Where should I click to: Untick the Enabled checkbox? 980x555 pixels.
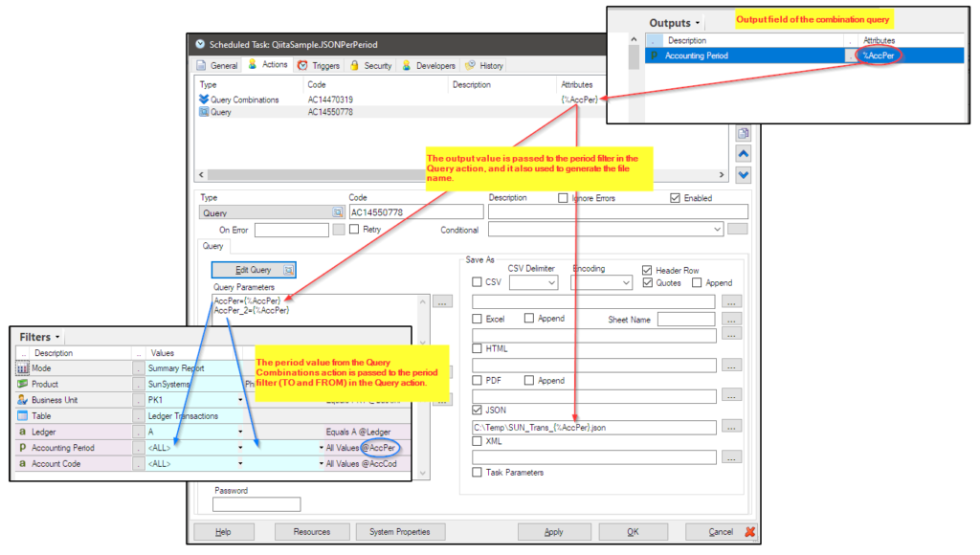coord(675,198)
